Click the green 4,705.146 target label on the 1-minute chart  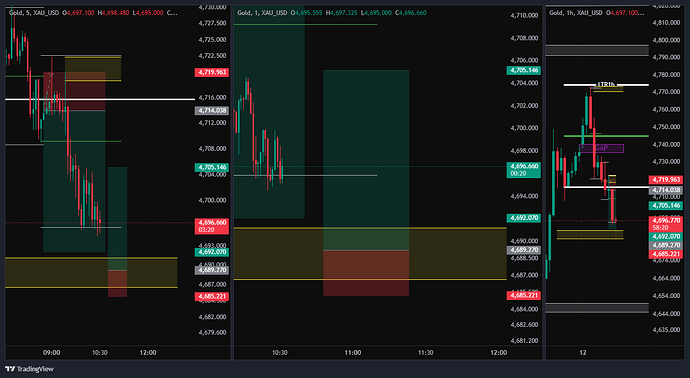(x=524, y=70)
